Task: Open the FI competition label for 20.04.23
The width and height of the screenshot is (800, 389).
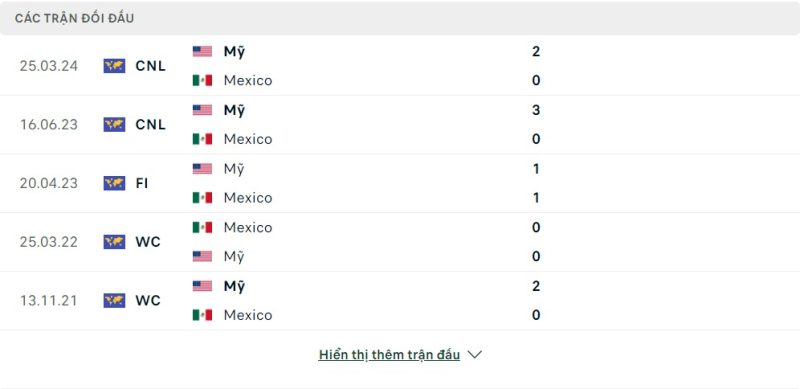Action: click(x=142, y=183)
